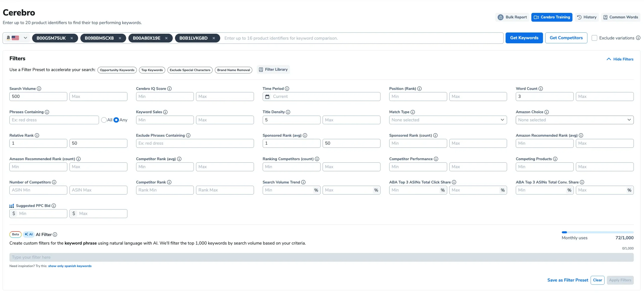
Task: Remove the B09BBM5CX8 product tag
Action: point(120,38)
